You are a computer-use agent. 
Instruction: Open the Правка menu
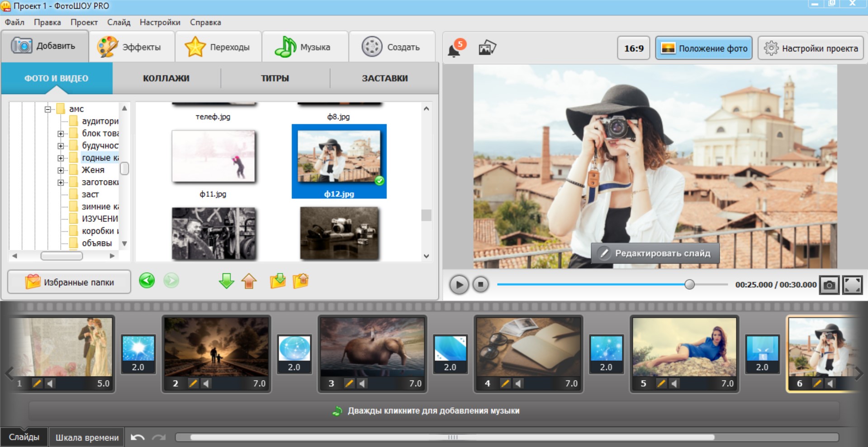[x=47, y=22]
